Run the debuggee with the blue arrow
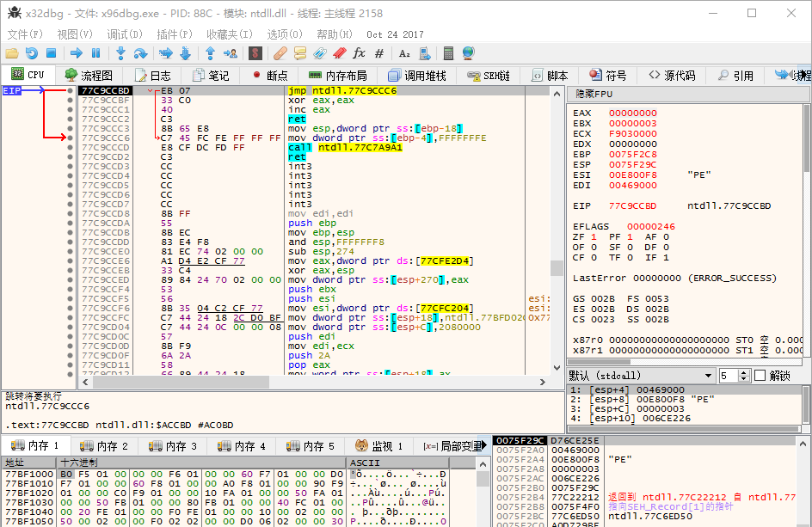 pyautogui.click(x=77, y=53)
